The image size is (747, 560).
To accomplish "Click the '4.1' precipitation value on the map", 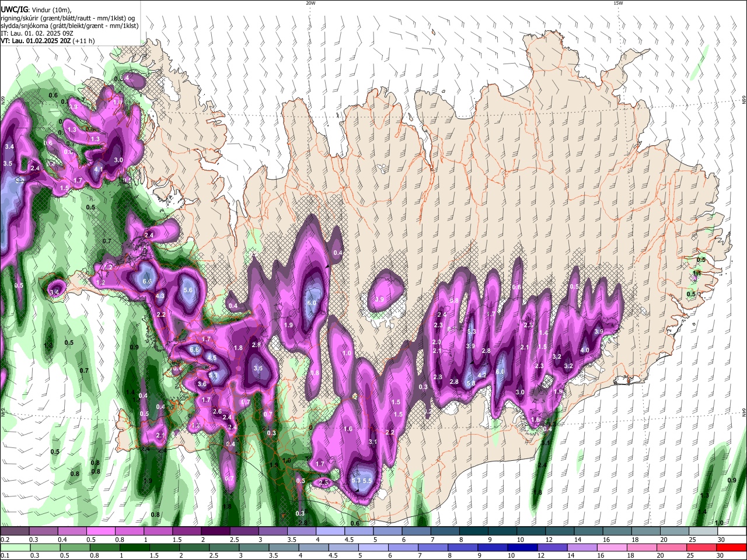I will pos(99,170).
